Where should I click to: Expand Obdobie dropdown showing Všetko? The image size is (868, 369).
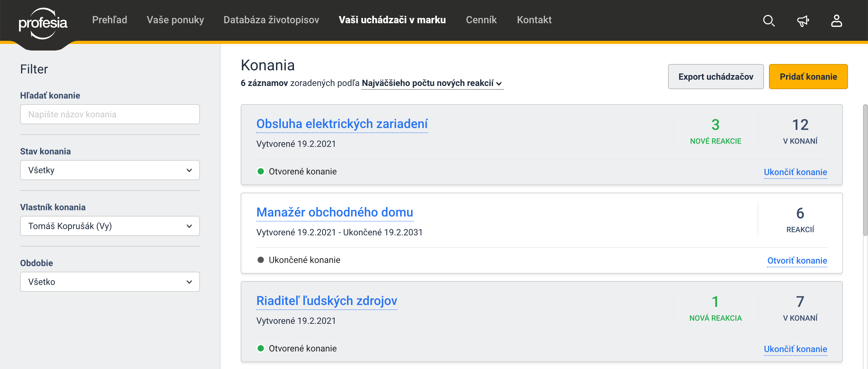tap(110, 282)
